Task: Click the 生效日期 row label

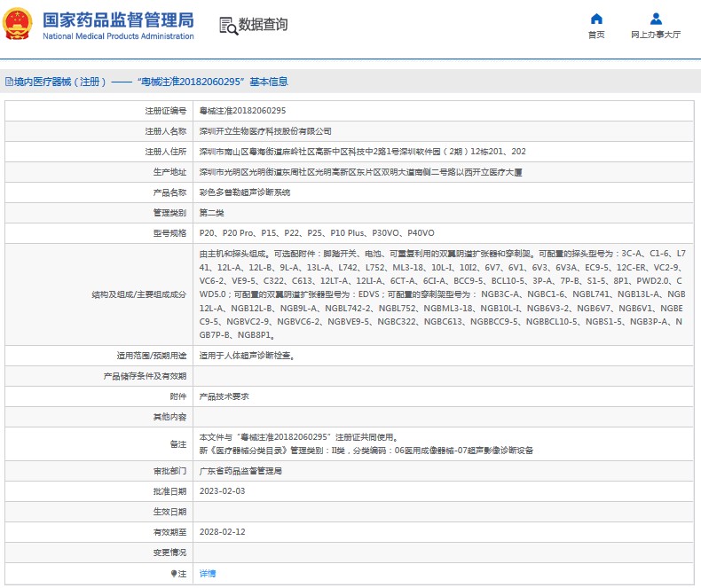Action: [x=169, y=512]
